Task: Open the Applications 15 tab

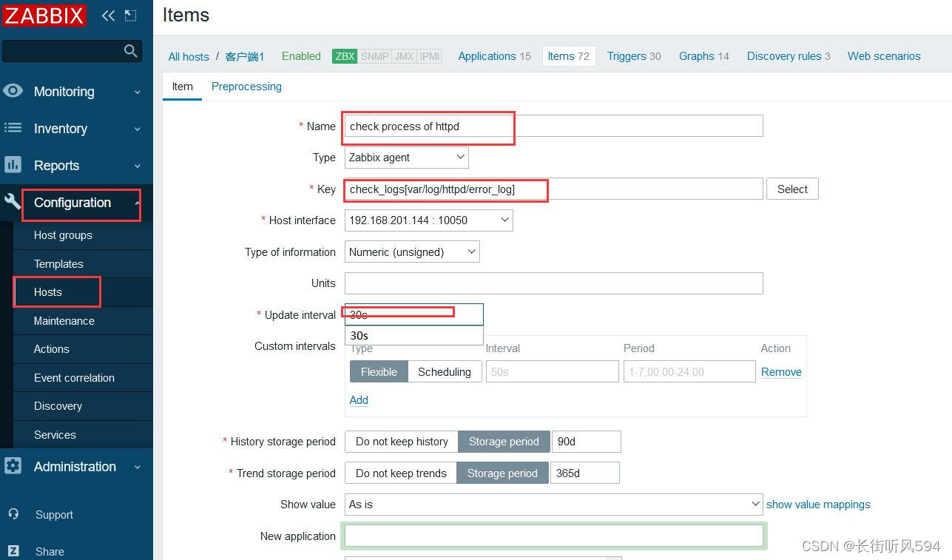Action: coord(494,56)
